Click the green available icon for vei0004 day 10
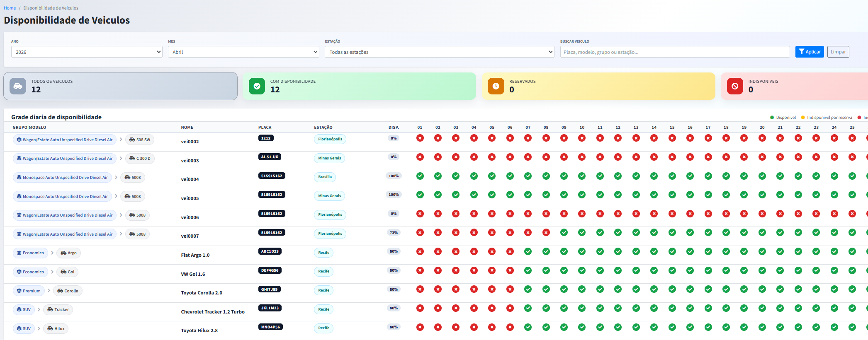 582,176
